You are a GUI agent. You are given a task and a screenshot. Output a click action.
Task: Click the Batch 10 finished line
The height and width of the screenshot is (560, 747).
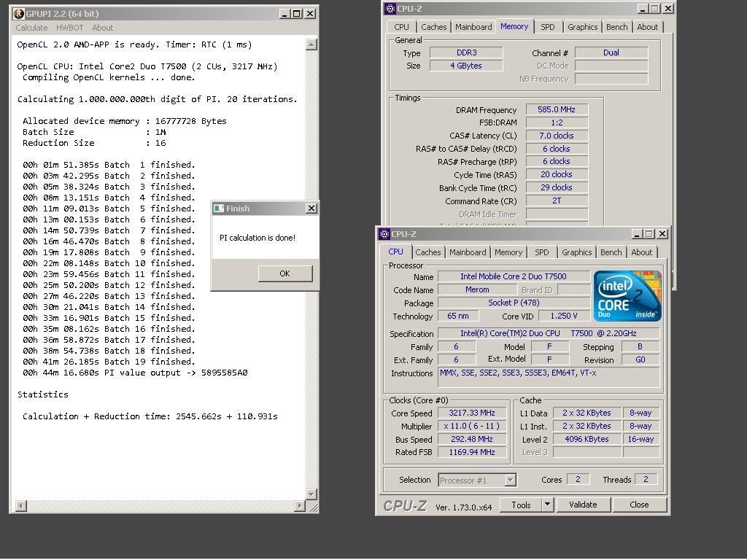pyautogui.click(x=109, y=263)
